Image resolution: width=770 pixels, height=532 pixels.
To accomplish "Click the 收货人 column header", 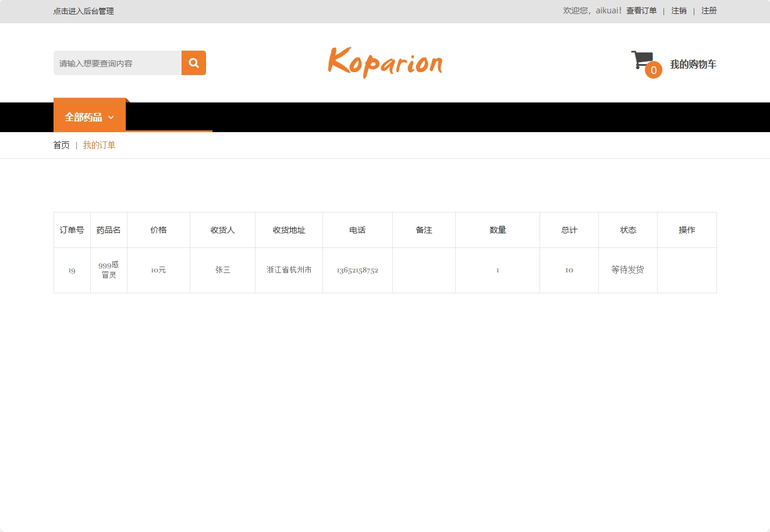I will (222, 229).
